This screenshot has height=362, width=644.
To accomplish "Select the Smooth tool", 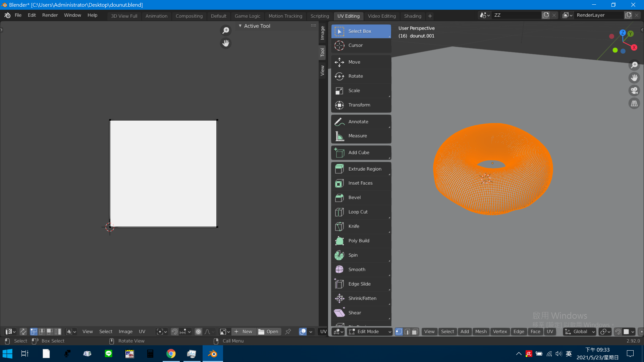I will (x=361, y=269).
